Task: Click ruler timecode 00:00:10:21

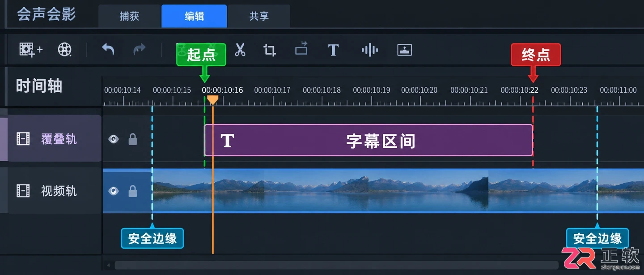Action: point(469,90)
